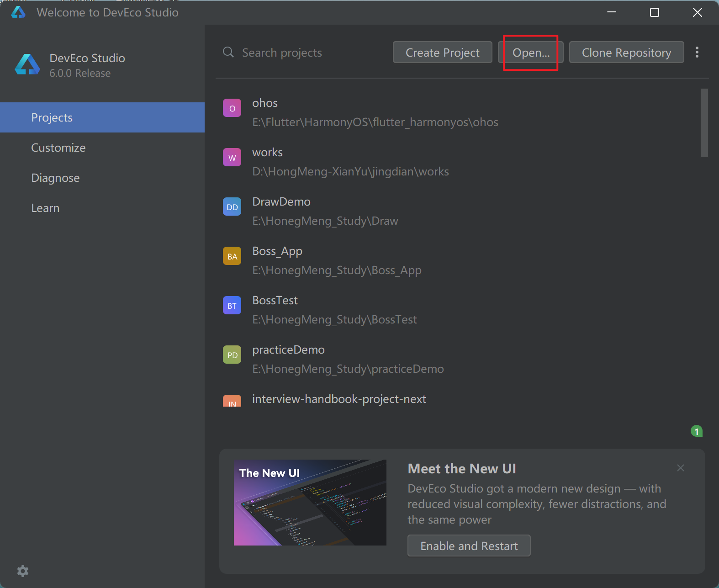This screenshot has width=719, height=588.
Task: Click Clone Repository button
Action: click(626, 53)
